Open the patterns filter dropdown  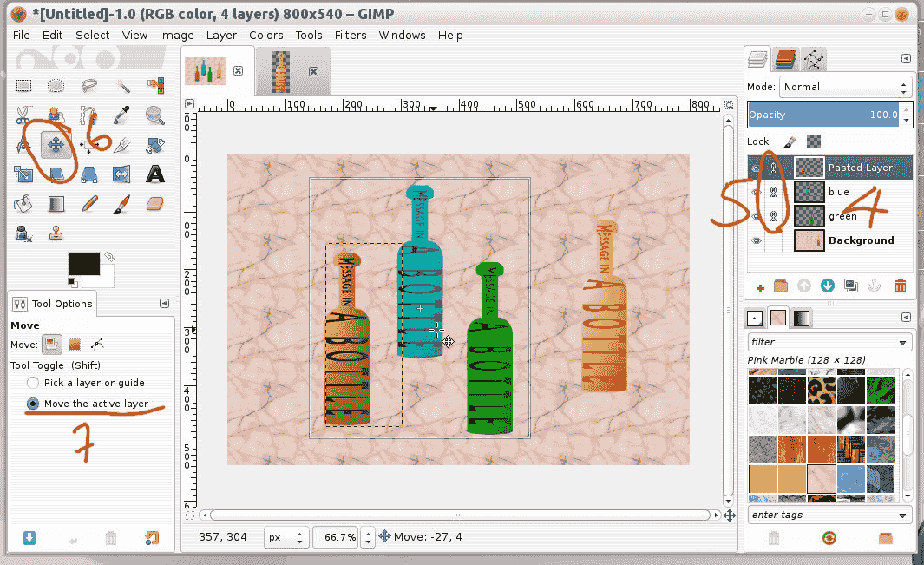(829, 341)
